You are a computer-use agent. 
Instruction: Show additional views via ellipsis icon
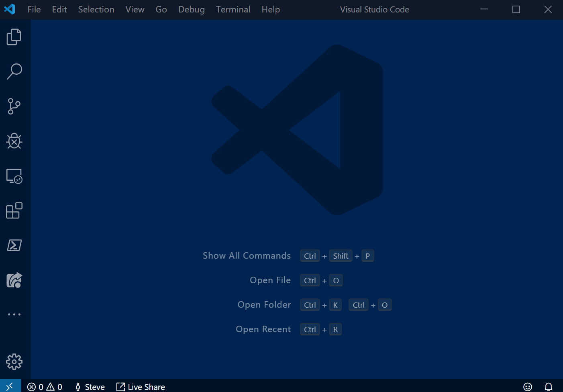(14, 314)
